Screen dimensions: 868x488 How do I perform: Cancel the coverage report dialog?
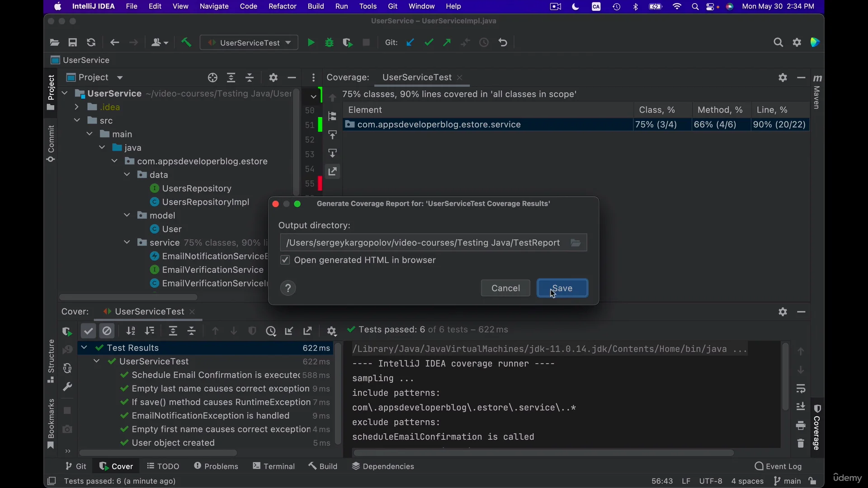coord(505,288)
